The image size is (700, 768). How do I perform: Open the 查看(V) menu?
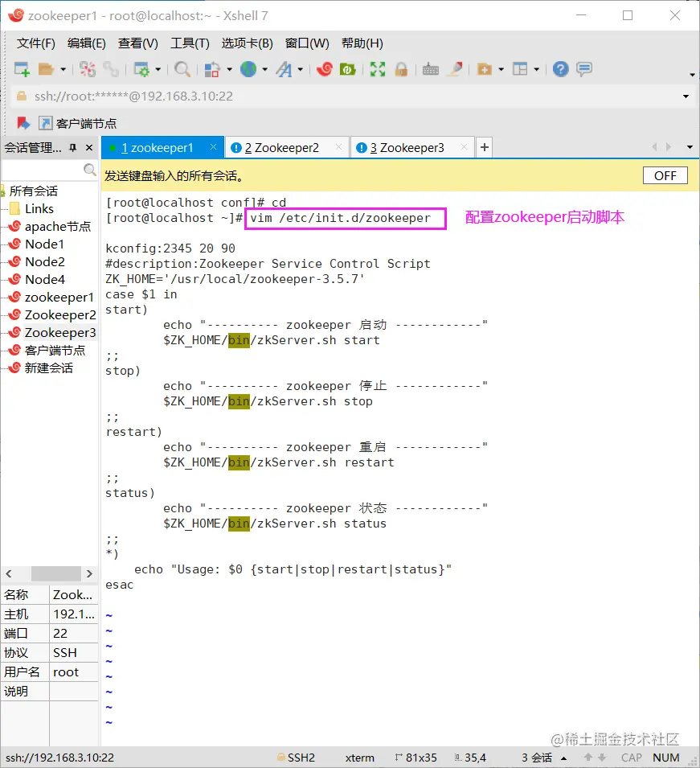(138, 43)
